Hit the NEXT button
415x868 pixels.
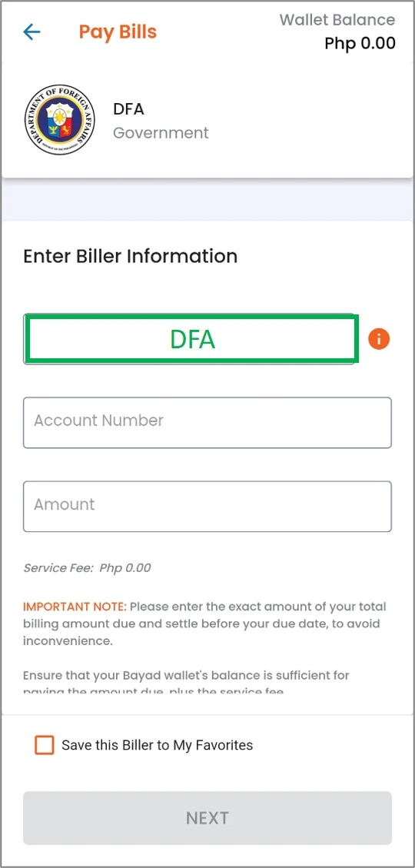point(207,817)
